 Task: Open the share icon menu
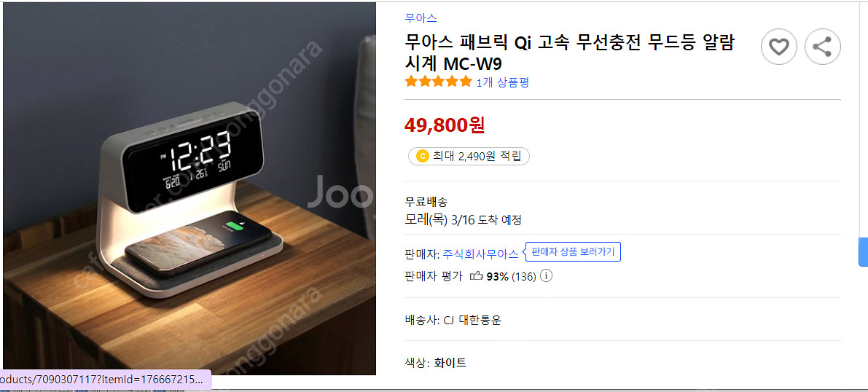click(823, 47)
